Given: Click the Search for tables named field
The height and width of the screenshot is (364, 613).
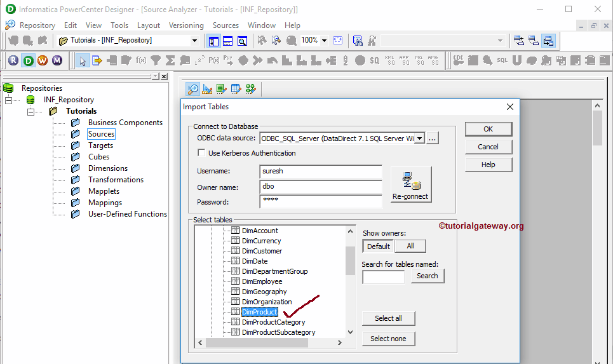Looking at the screenshot, I should click(383, 276).
